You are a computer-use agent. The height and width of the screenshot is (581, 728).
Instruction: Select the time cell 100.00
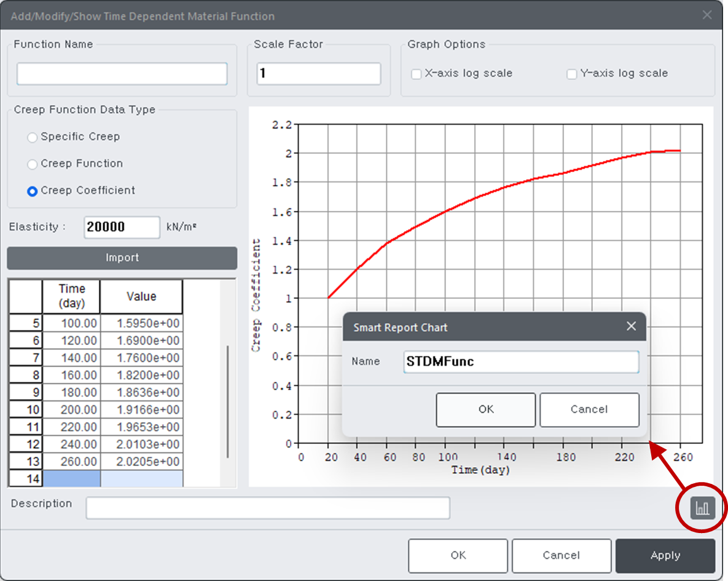[71, 323]
